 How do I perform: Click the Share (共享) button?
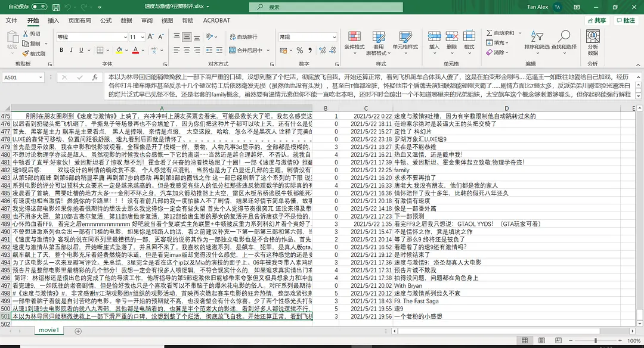[597, 20]
